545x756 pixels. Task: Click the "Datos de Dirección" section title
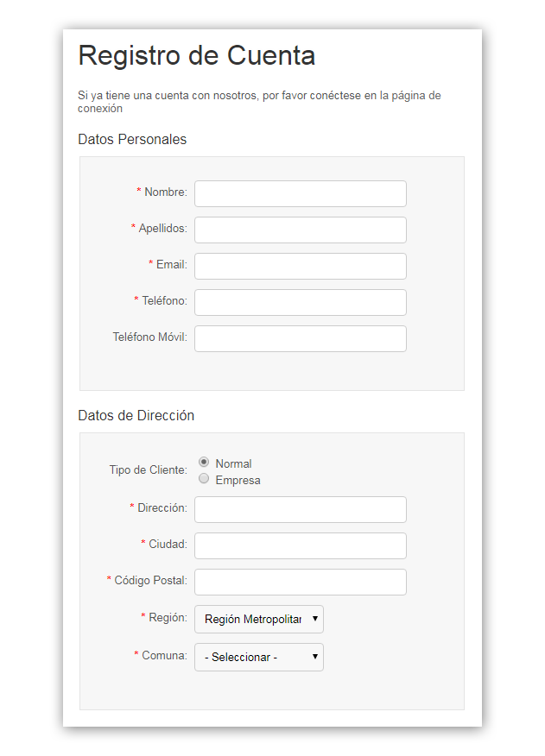pyautogui.click(x=136, y=415)
